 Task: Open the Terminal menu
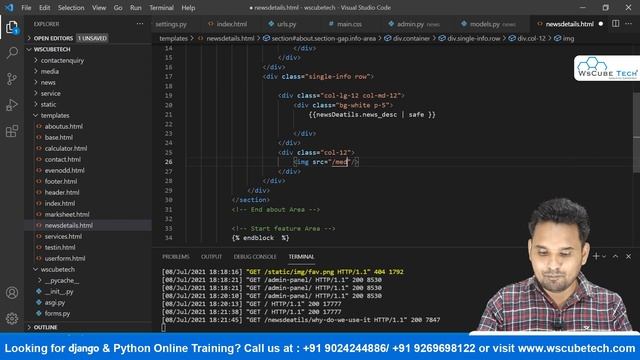pos(161,8)
